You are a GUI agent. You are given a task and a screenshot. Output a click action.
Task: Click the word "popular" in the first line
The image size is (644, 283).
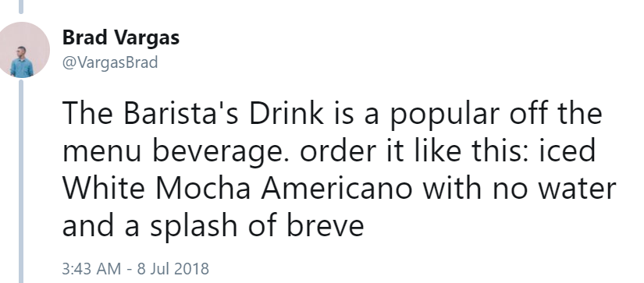[x=445, y=115]
